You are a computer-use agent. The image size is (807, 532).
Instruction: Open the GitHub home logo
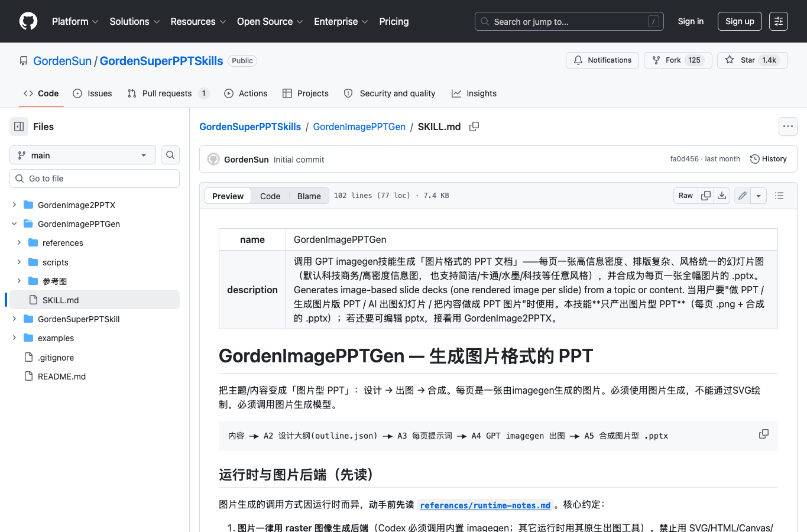click(x=28, y=21)
